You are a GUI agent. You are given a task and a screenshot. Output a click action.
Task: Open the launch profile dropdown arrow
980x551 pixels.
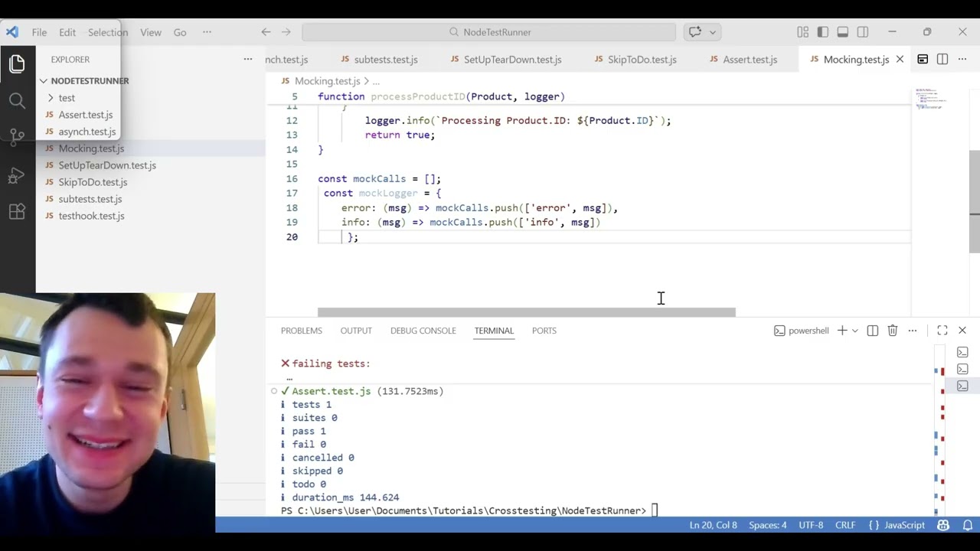point(854,331)
